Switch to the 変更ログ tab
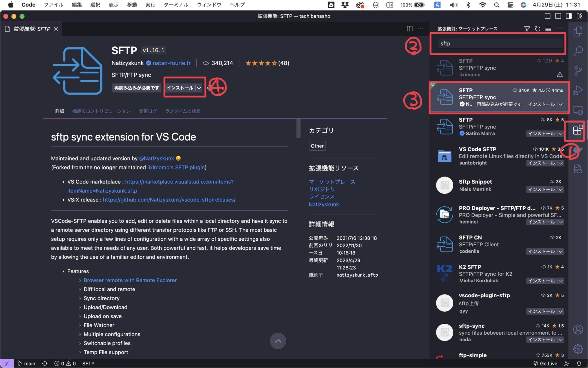 coord(148,111)
